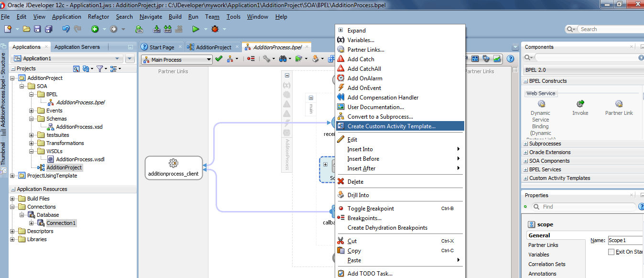Open the Annotations properties section
Viewport: 644px width, 278px height.
tap(542, 274)
